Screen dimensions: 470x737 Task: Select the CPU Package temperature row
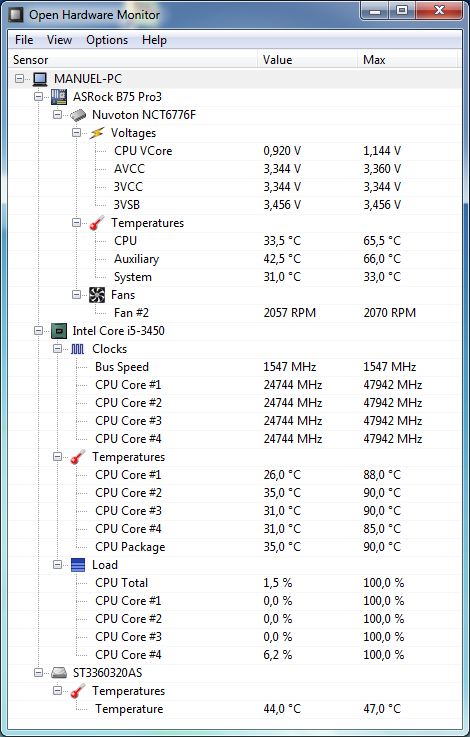pyautogui.click(x=235, y=547)
